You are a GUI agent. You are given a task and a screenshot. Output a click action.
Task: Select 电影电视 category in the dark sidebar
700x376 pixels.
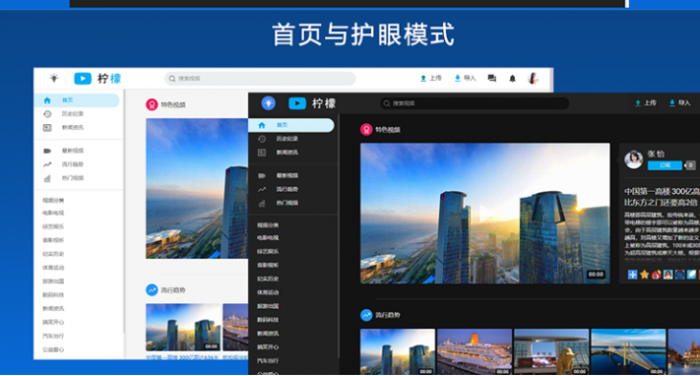[x=268, y=238]
